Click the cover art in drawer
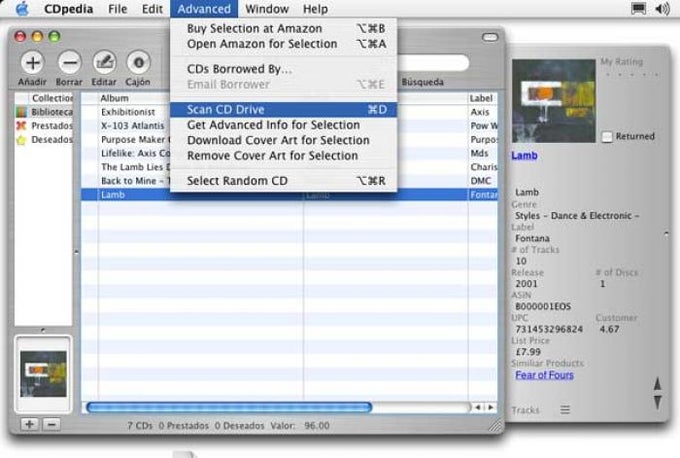 pos(554,101)
